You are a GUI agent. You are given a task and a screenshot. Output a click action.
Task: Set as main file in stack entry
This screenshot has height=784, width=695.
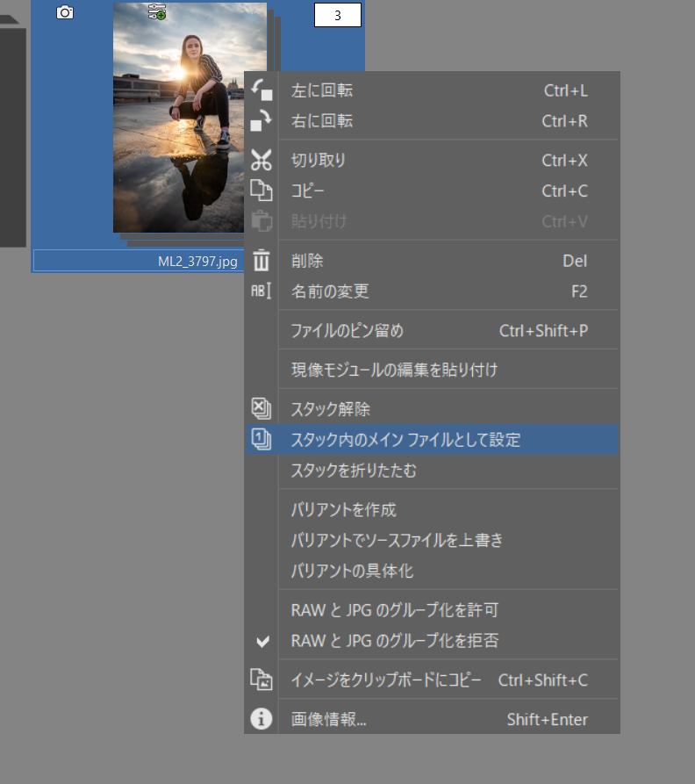point(433,440)
